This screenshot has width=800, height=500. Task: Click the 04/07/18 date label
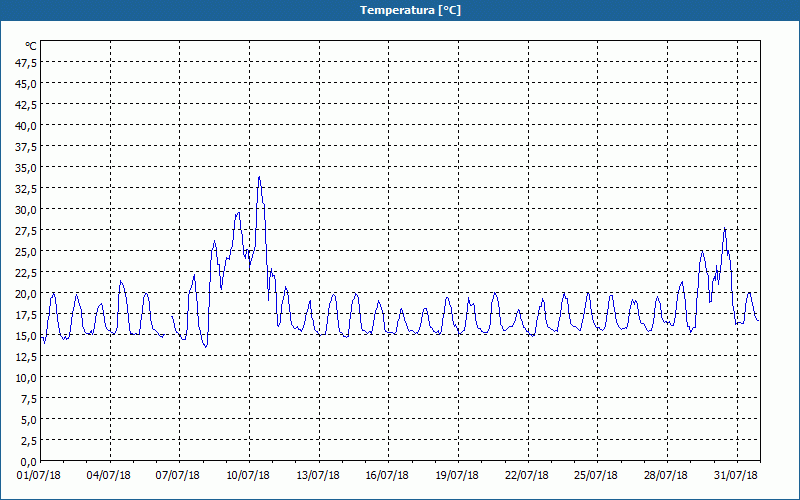click(x=109, y=476)
